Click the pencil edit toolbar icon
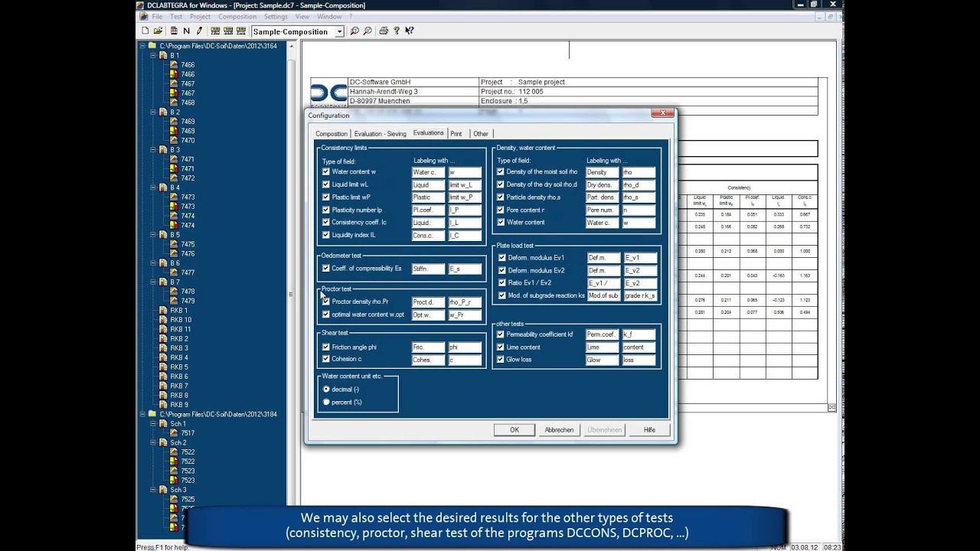The image size is (980, 551). 200,31
